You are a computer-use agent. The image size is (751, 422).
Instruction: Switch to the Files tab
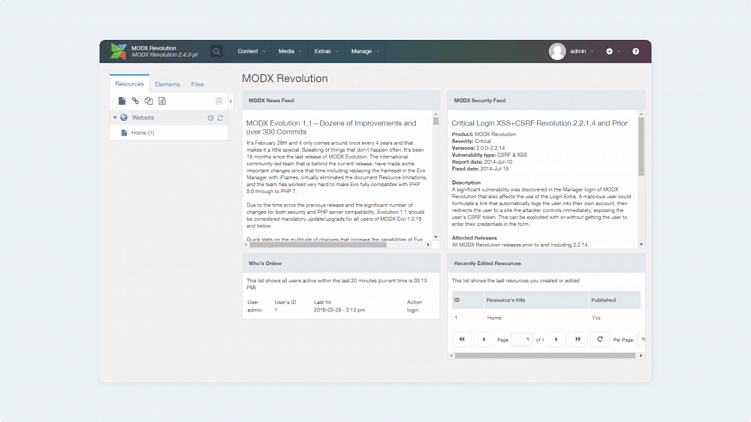coord(197,84)
